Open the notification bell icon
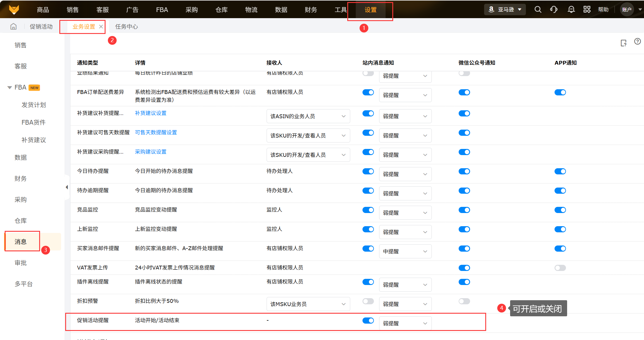This screenshot has height=340, width=644. pos(571,10)
